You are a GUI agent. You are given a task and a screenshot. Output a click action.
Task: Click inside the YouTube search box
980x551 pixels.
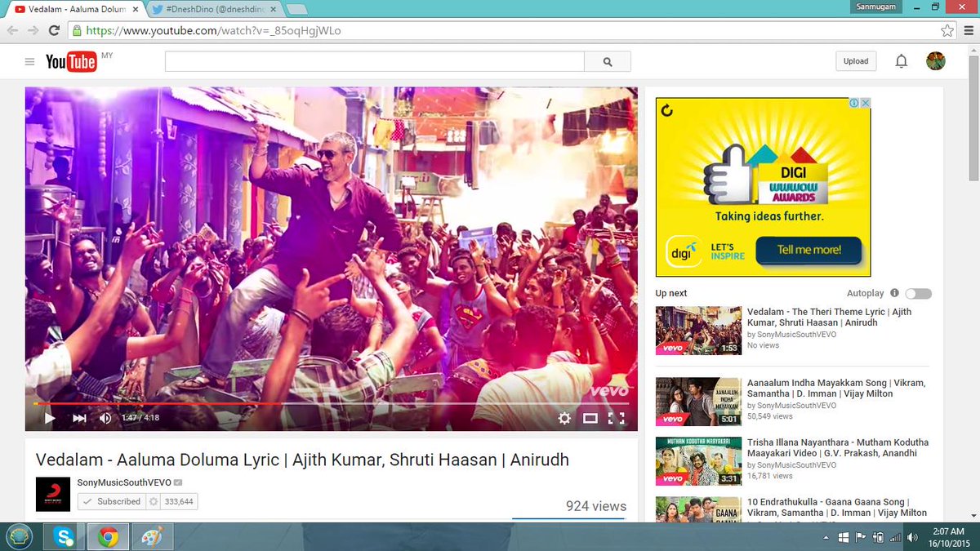pyautogui.click(x=375, y=61)
